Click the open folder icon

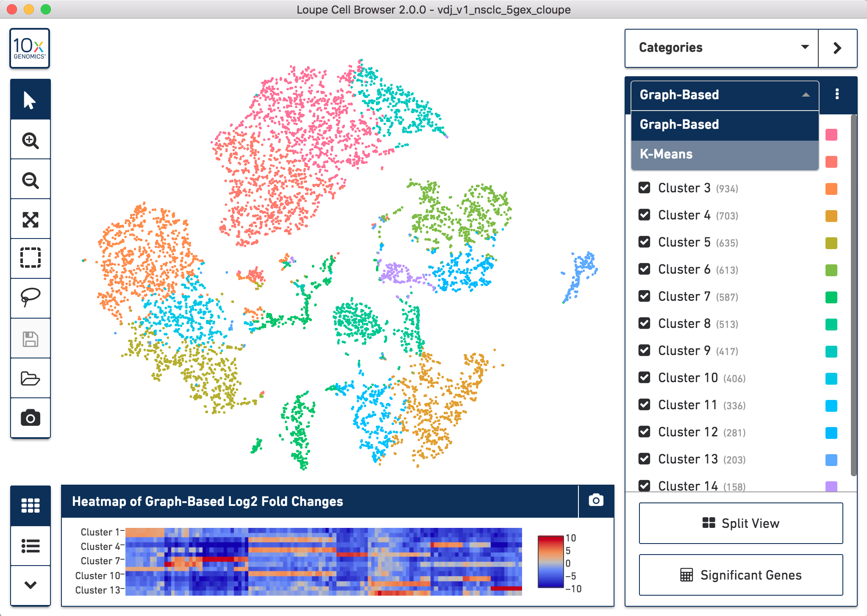point(30,378)
